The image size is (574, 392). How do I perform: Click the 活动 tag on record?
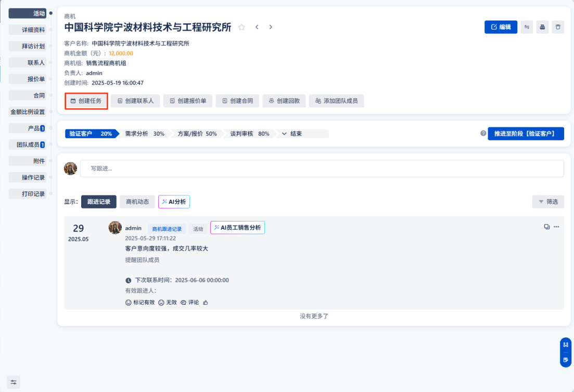[198, 229]
